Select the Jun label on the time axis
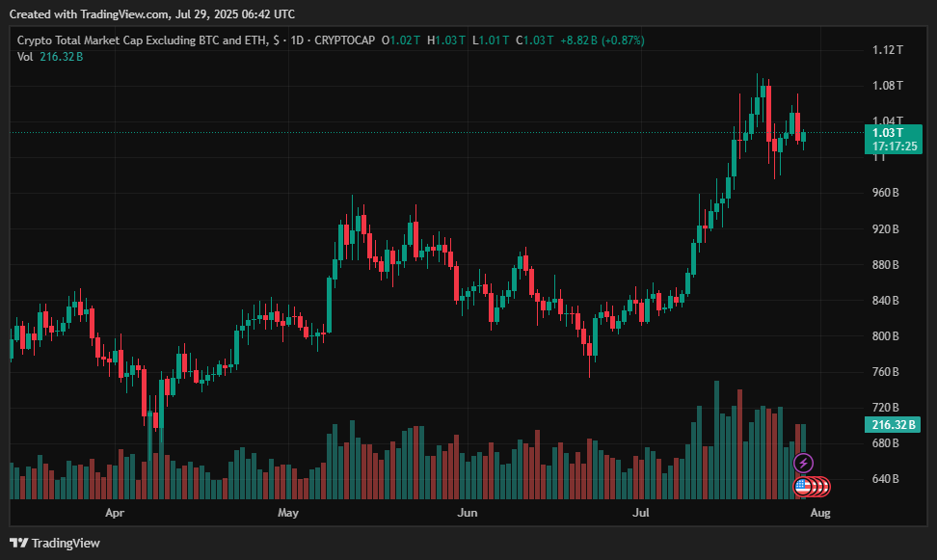This screenshot has height=560, width=937. 467,513
